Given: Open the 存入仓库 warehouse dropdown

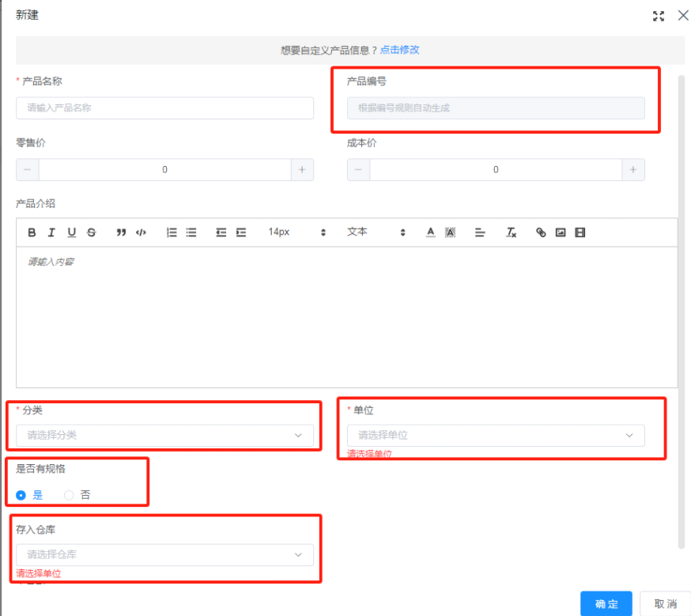Looking at the screenshot, I should point(164,554).
